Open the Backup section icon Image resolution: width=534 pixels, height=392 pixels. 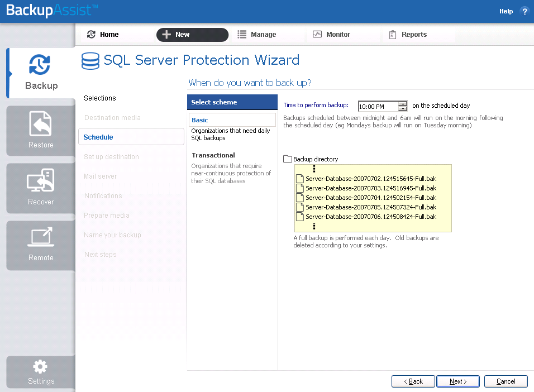click(40, 64)
